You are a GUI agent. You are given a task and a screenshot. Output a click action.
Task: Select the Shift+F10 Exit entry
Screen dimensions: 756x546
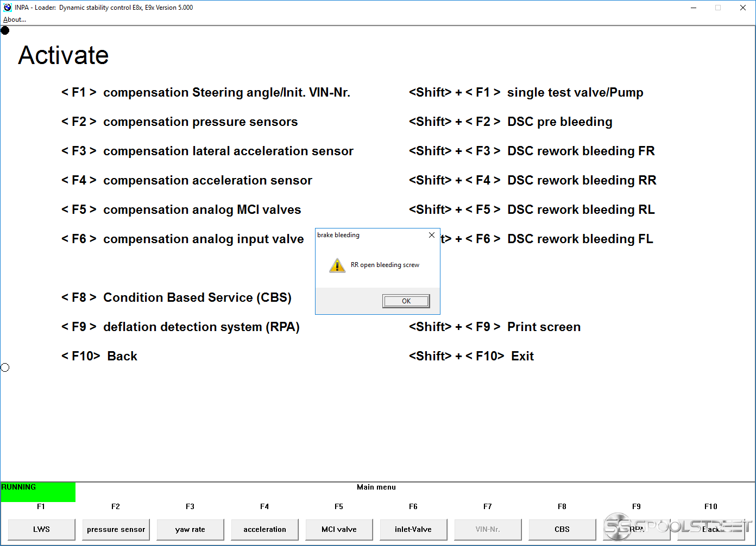(471, 356)
